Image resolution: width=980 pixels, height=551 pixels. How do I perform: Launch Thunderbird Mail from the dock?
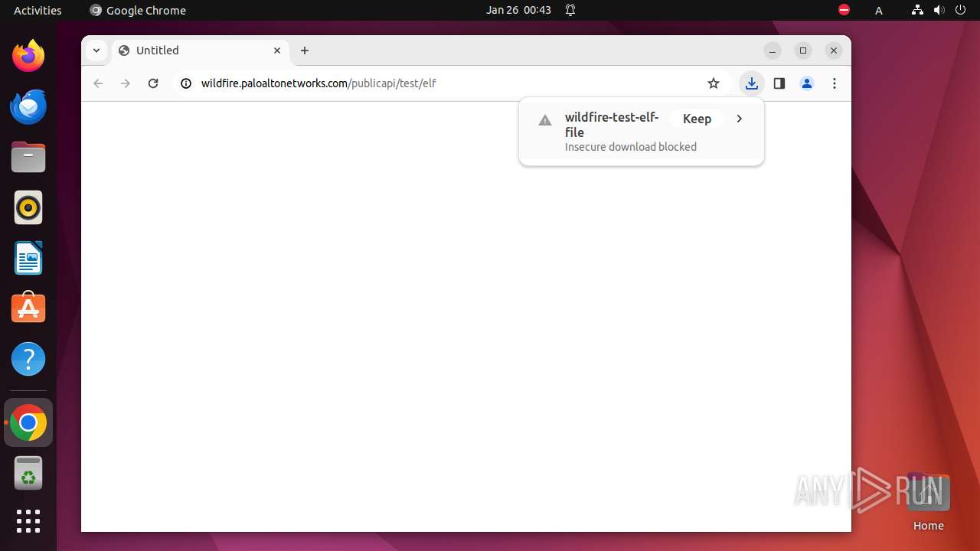coord(28,106)
